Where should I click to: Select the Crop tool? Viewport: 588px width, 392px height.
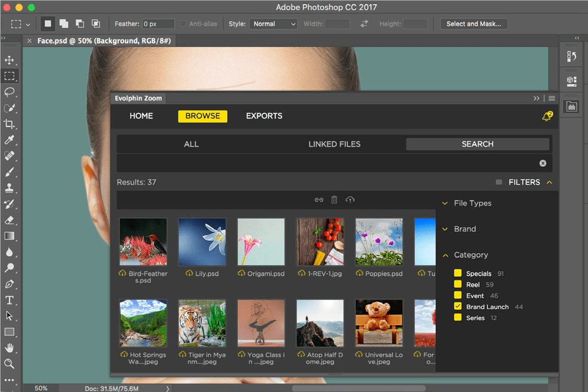10,124
